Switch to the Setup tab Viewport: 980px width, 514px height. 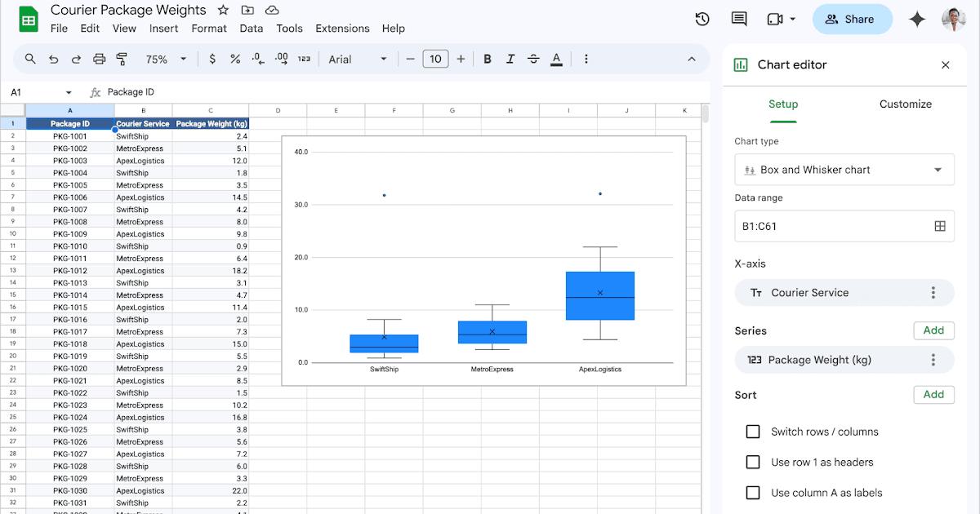pyautogui.click(x=783, y=104)
